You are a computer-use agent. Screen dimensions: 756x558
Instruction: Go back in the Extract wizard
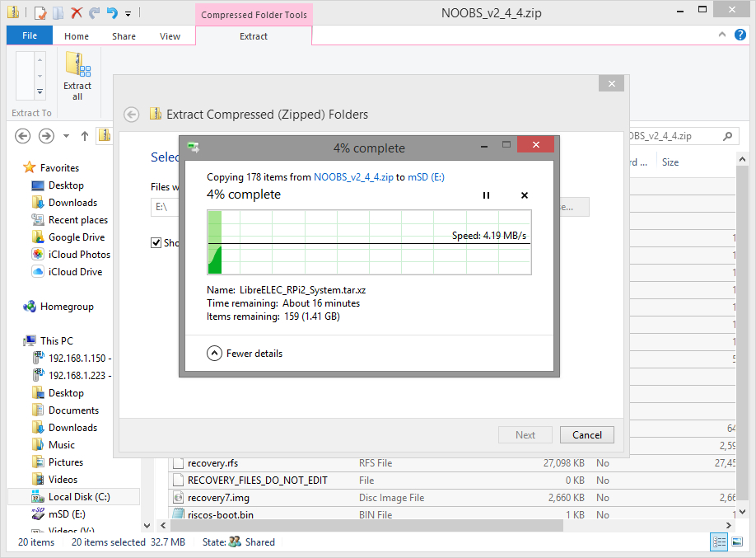pyautogui.click(x=131, y=115)
